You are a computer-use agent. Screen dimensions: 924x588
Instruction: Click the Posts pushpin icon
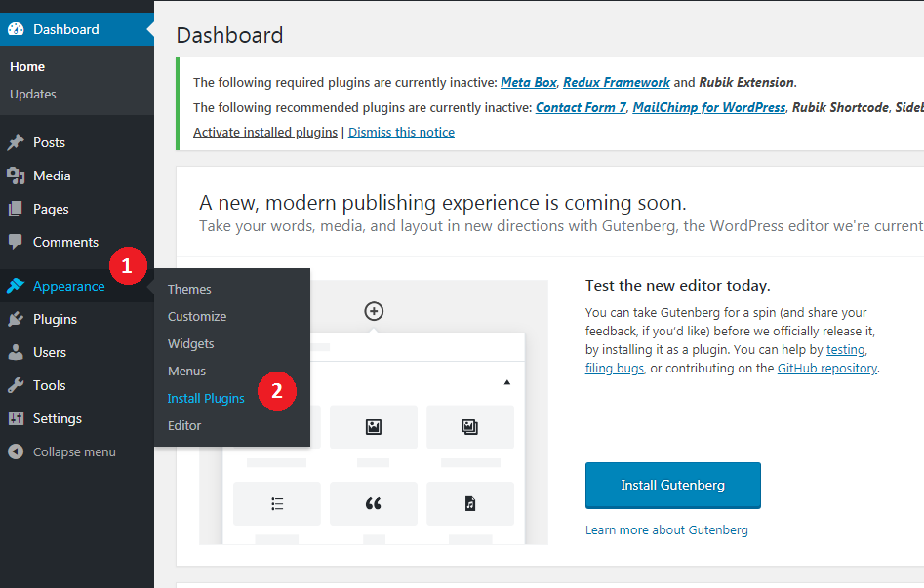pos(16,142)
